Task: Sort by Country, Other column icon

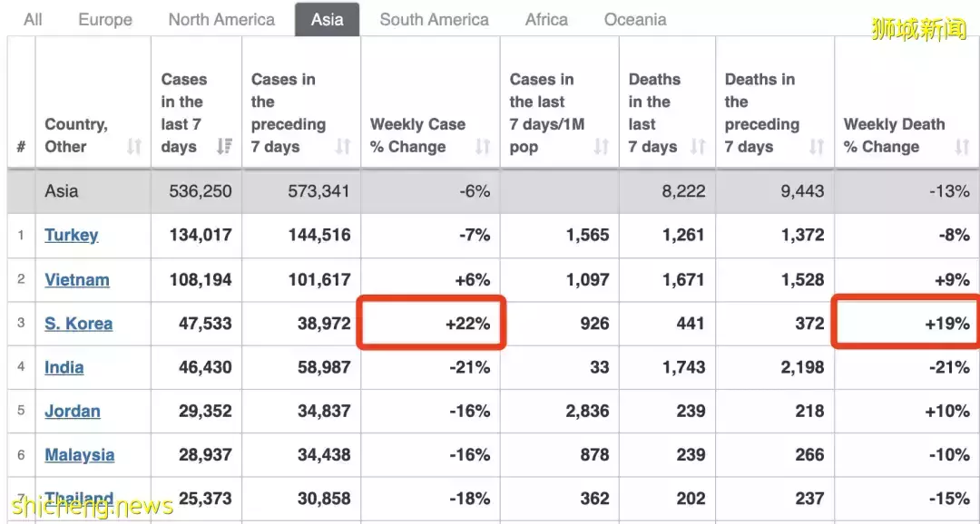Action: [x=134, y=147]
